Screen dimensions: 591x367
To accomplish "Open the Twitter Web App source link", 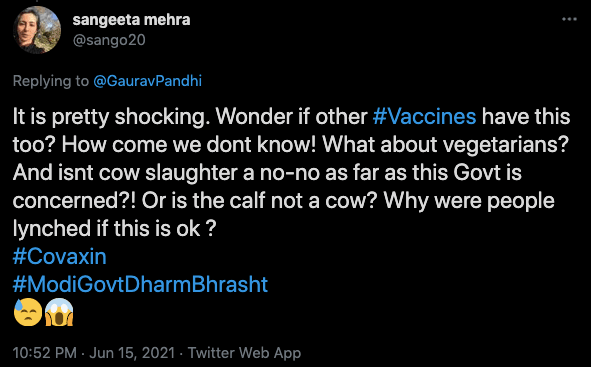I will click(x=244, y=353).
